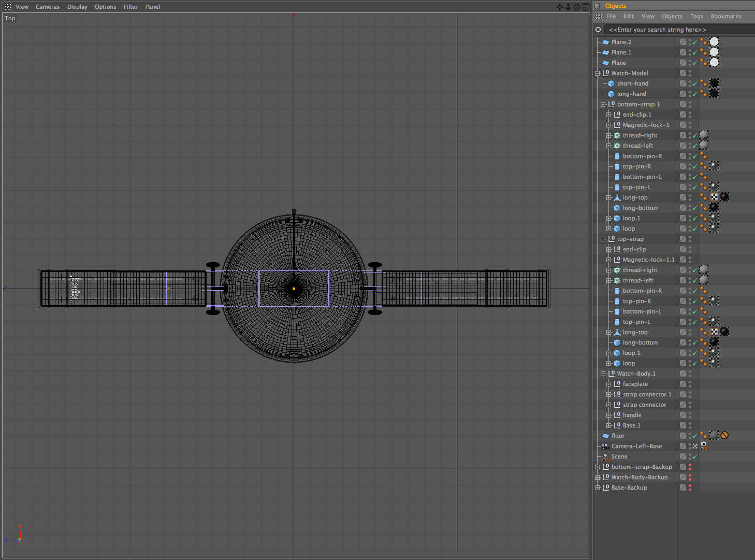Select the camera zoom arrow icon

tap(568, 7)
